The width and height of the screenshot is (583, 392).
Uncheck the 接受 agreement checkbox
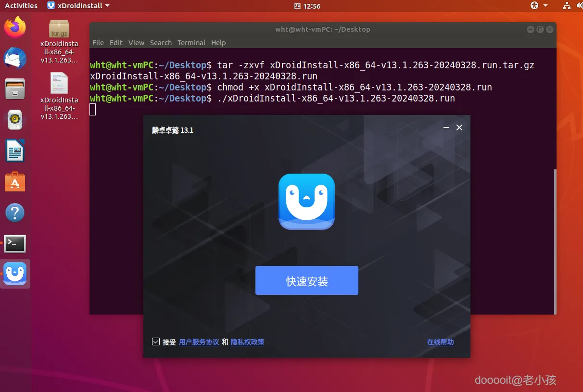(155, 342)
